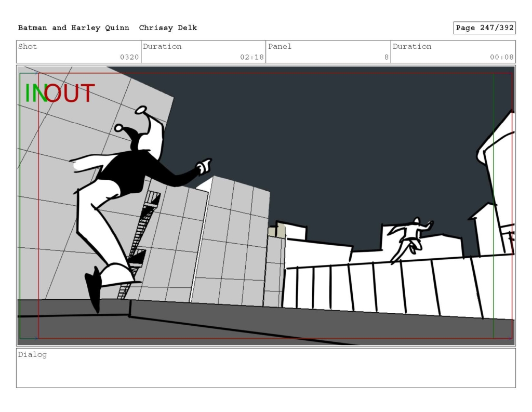The image size is (532, 412).
Task: Click the 'Duration' label beside Shot
Action: pyautogui.click(x=162, y=46)
